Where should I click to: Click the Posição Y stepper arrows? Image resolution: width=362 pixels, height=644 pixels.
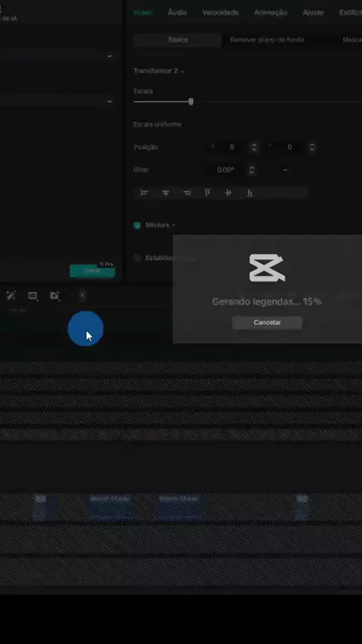point(312,147)
